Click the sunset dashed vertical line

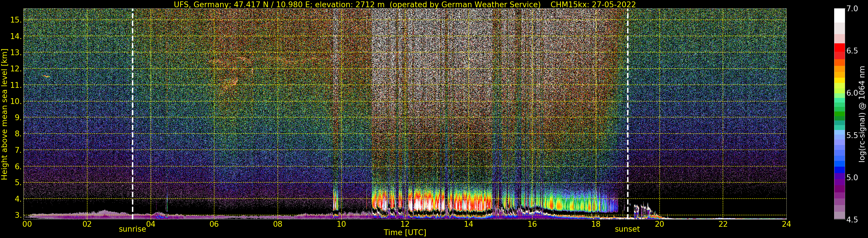[627, 114]
